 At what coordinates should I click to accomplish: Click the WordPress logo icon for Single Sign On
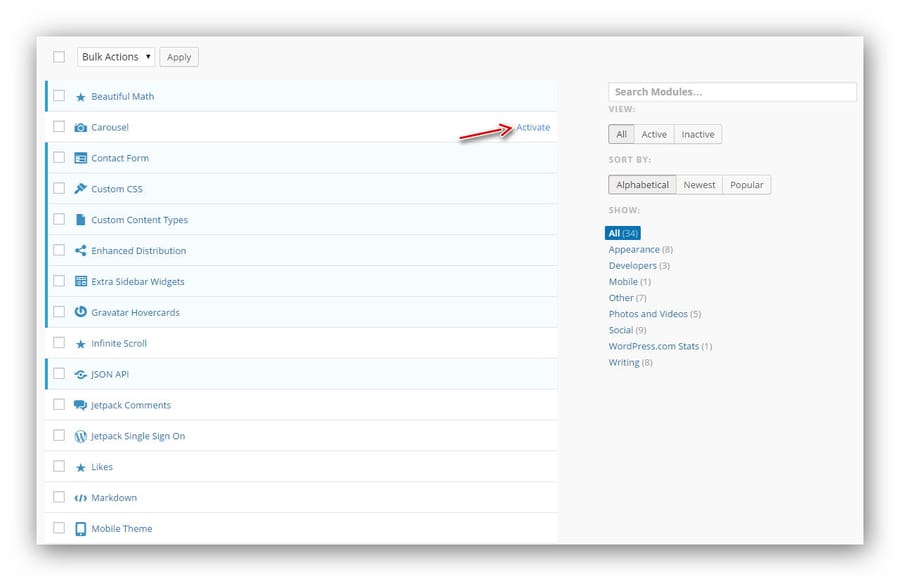[80, 436]
